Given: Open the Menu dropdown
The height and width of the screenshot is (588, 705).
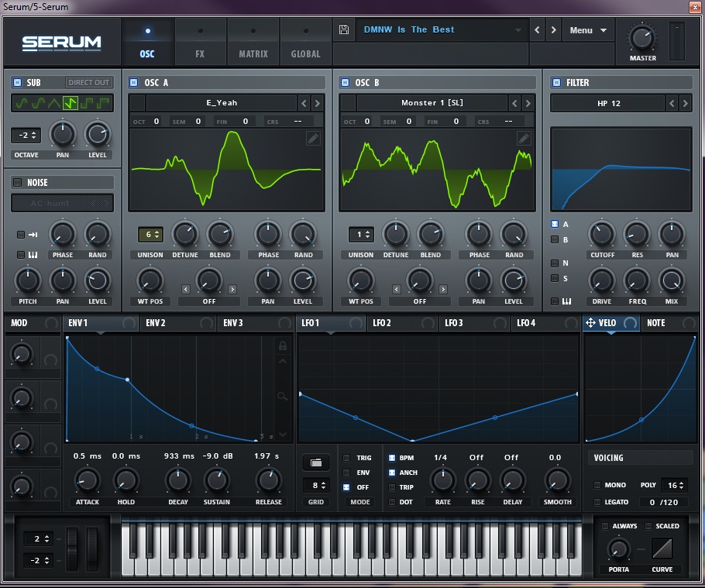Looking at the screenshot, I should pos(588,30).
